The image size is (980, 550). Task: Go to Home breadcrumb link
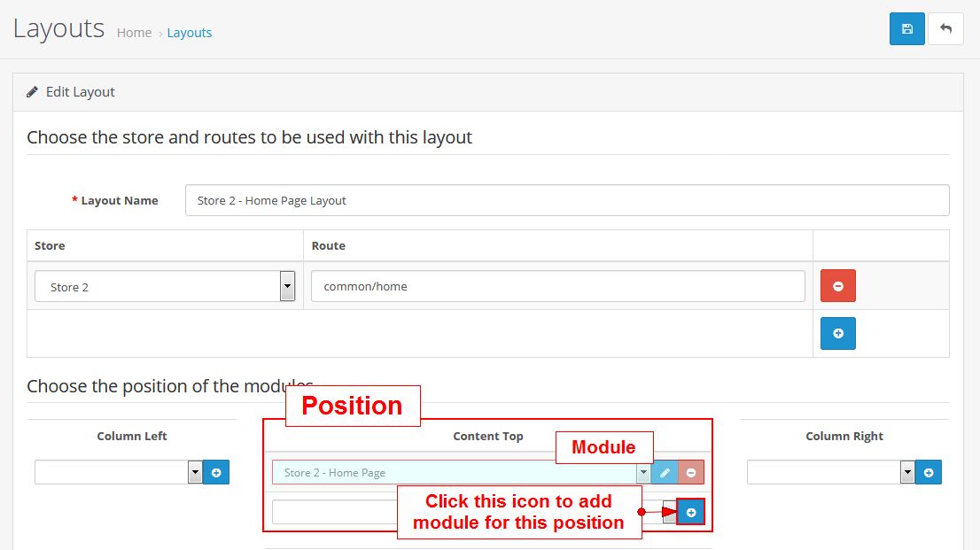[x=135, y=33]
